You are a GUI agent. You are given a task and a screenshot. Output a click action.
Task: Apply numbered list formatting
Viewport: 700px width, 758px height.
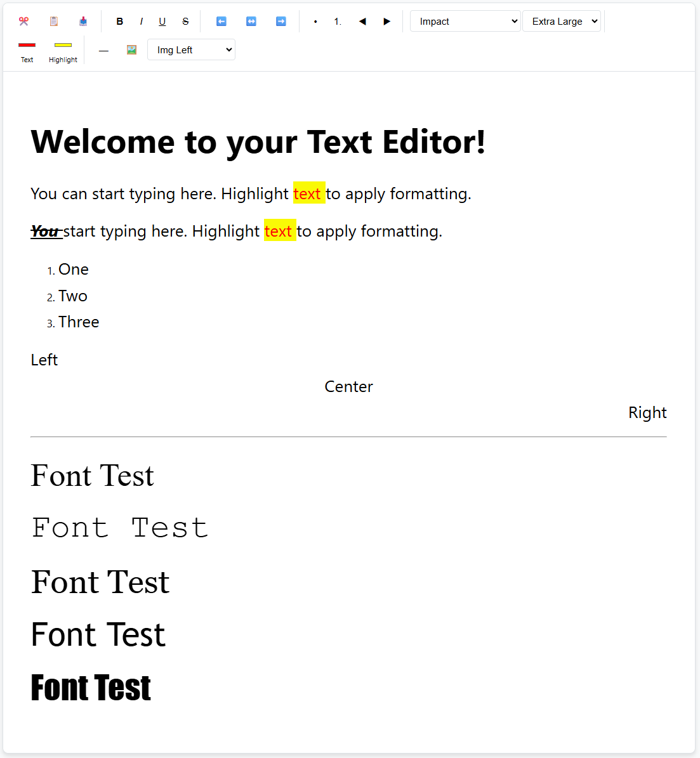(337, 21)
